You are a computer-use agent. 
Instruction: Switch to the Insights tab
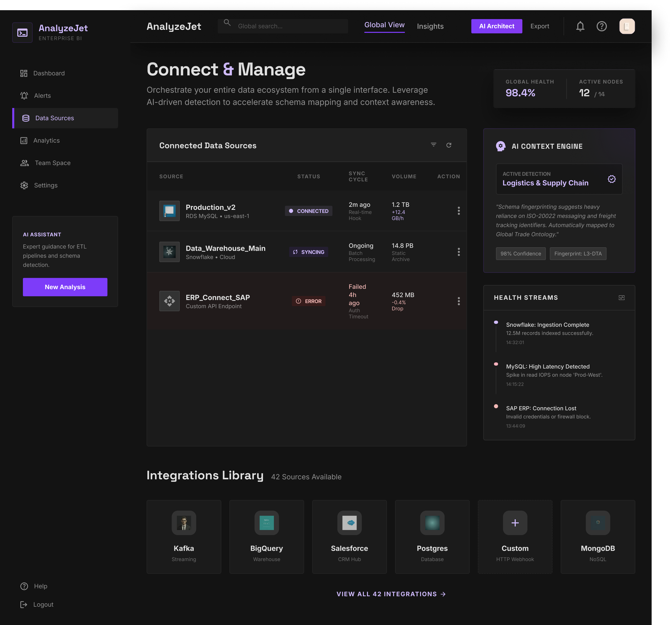pyautogui.click(x=430, y=26)
